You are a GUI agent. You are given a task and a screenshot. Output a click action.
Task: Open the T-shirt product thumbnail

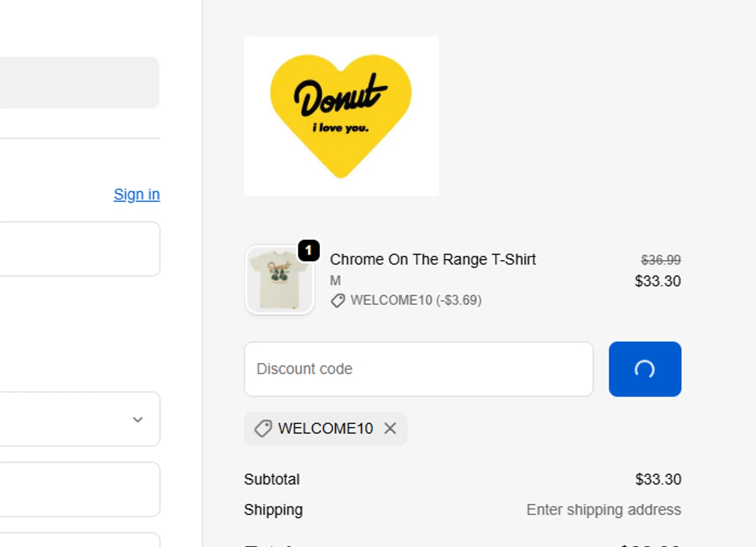(x=280, y=280)
